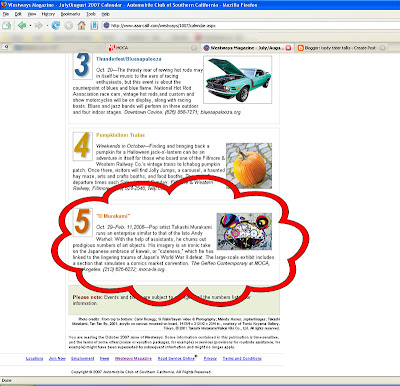
Task: Reload the page with the Refresh icon
Action: [x=56, y=25]
